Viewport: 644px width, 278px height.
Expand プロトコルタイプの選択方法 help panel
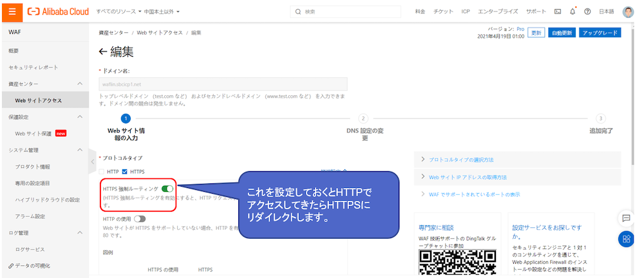point(518,160)
